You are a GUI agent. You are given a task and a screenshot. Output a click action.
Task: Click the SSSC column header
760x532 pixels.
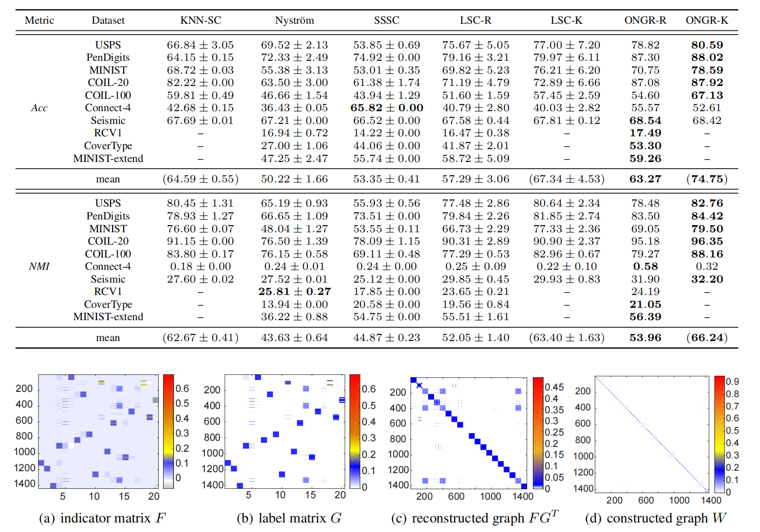click(386, 20)
